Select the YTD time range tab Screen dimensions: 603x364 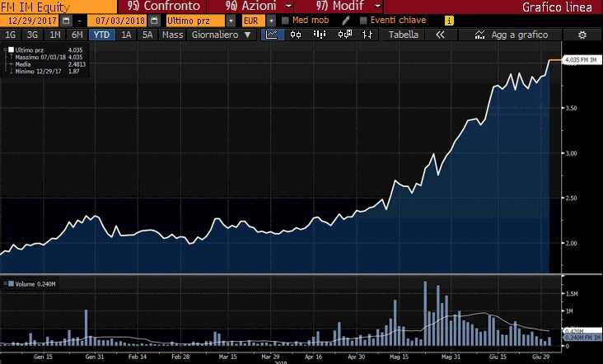pyautogui.click(x=101, y=35)
